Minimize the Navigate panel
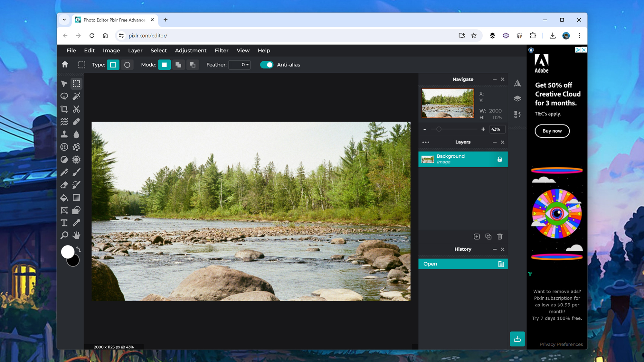 coord(495,79)
